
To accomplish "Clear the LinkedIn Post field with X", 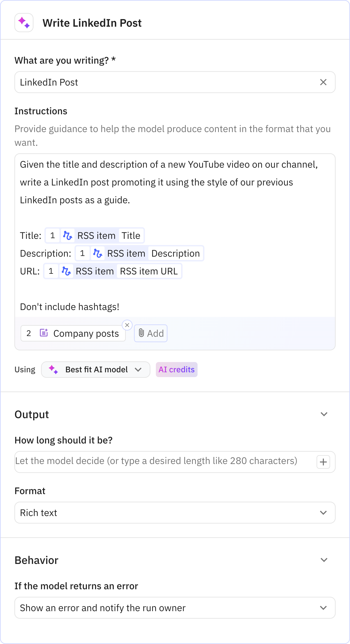I will [323, 82].
